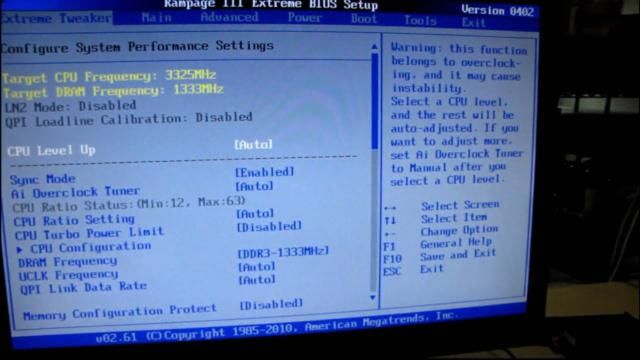Toggle Sync Mode Enabled value
The height and width of the screenshot is (360, 640).
click(264, 172)
